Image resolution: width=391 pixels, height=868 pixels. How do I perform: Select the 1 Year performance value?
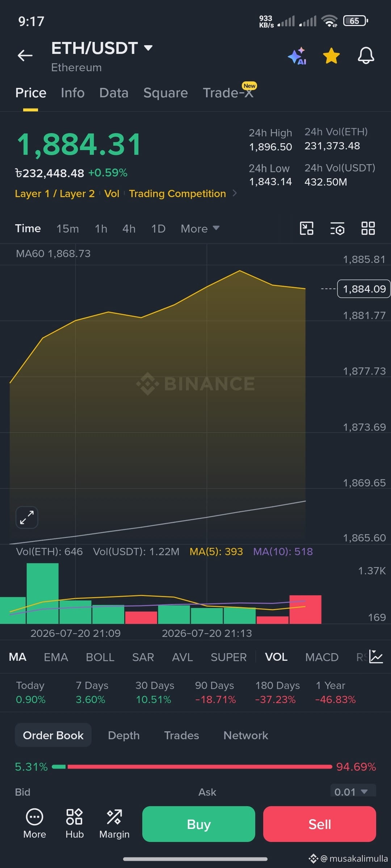pos(335,700)
